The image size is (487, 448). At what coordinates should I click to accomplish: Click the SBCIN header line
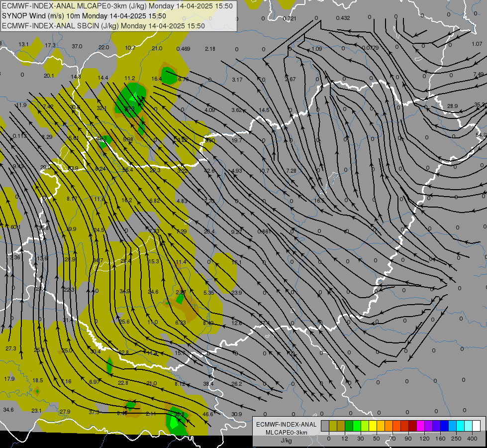[103, 26]
